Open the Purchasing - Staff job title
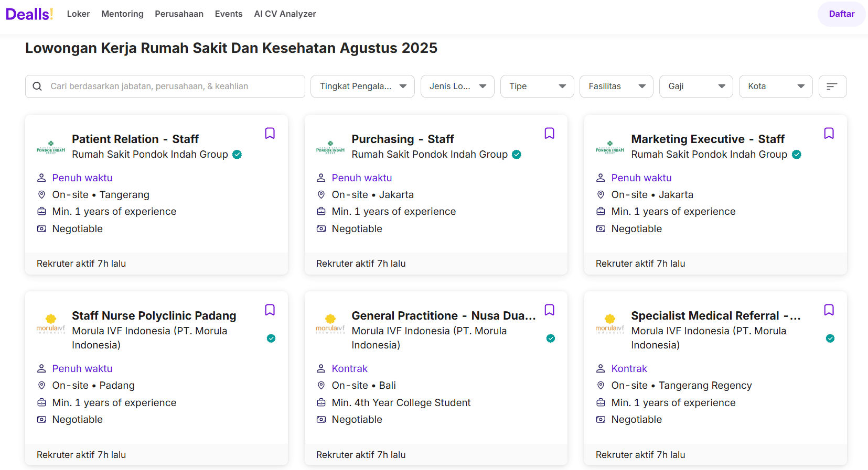The height and width of the screenshot is (470, 868). (403, 139)
